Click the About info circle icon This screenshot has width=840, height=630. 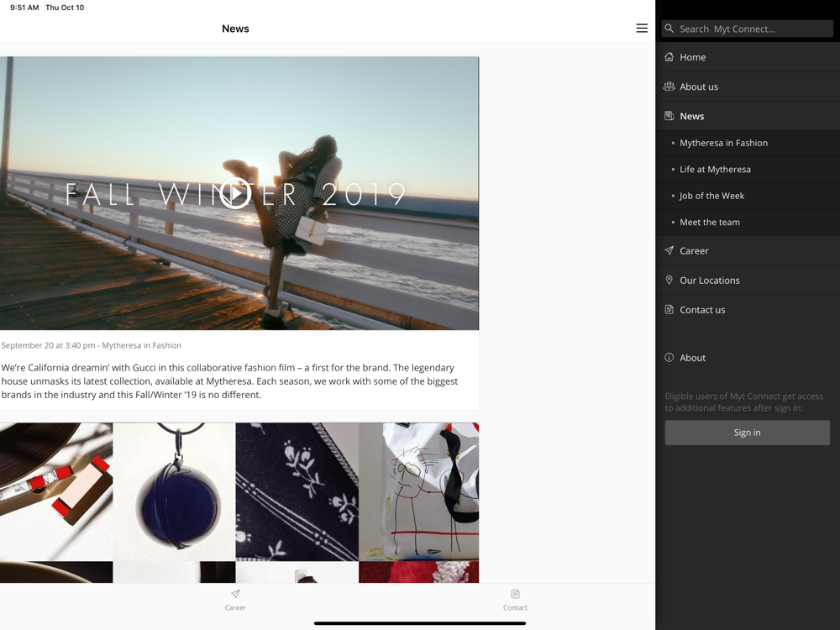pos(669,357)
